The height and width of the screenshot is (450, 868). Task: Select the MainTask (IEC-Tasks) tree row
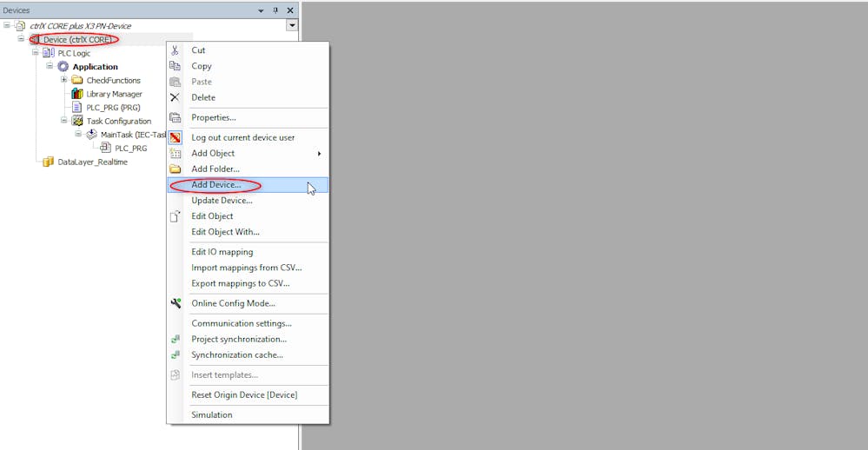pos(133,135)
